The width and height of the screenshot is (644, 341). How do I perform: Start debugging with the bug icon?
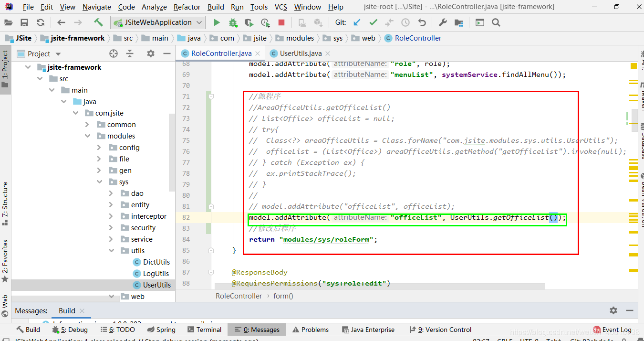pos(233,22)
